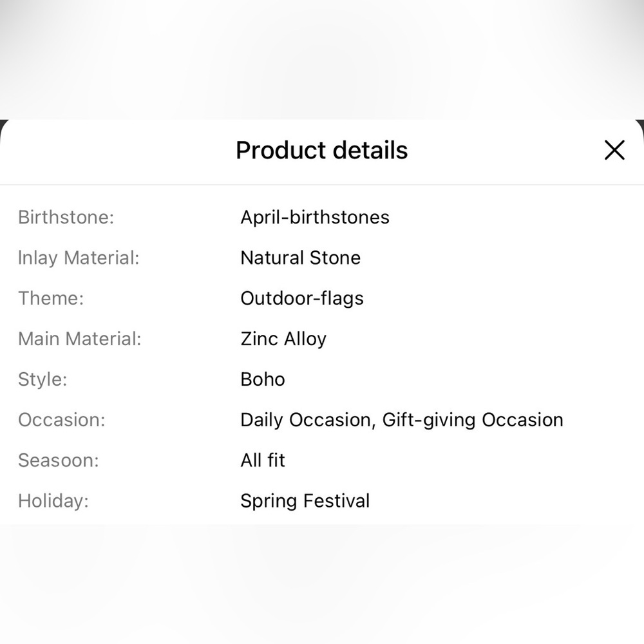Tap the Inlay Material label

79,258
